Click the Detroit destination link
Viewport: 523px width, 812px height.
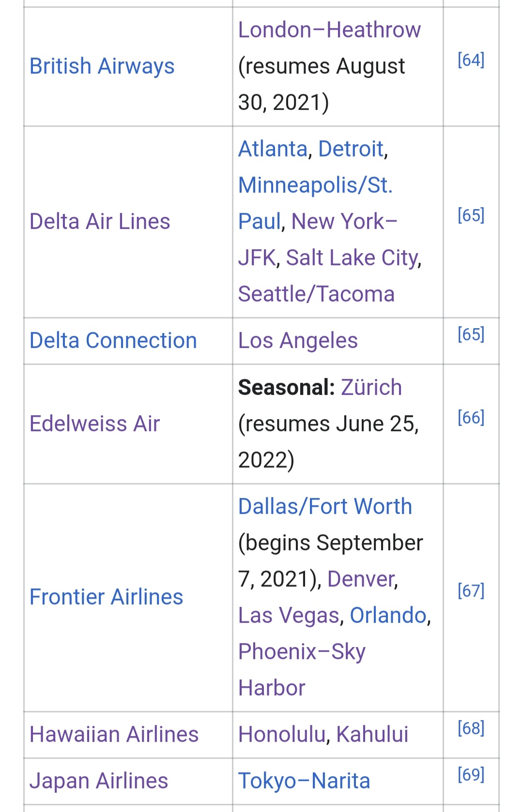[351, 149]
